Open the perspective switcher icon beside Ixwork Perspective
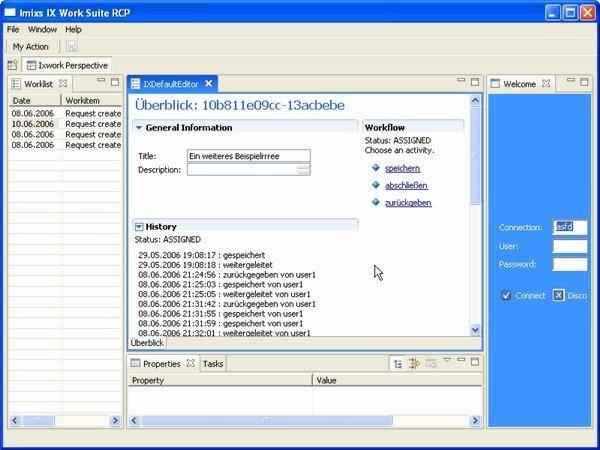This screenshot has width=600, height=450. point(12,65)
